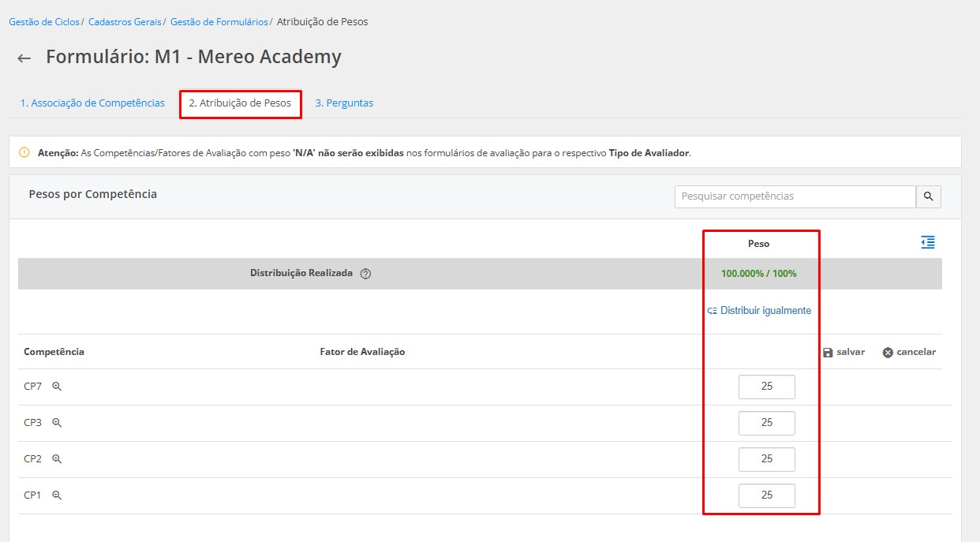Navigate to Gestão de Formulários breadcrumb
Viewport: 980px width, 542px height.
[219, 22]
